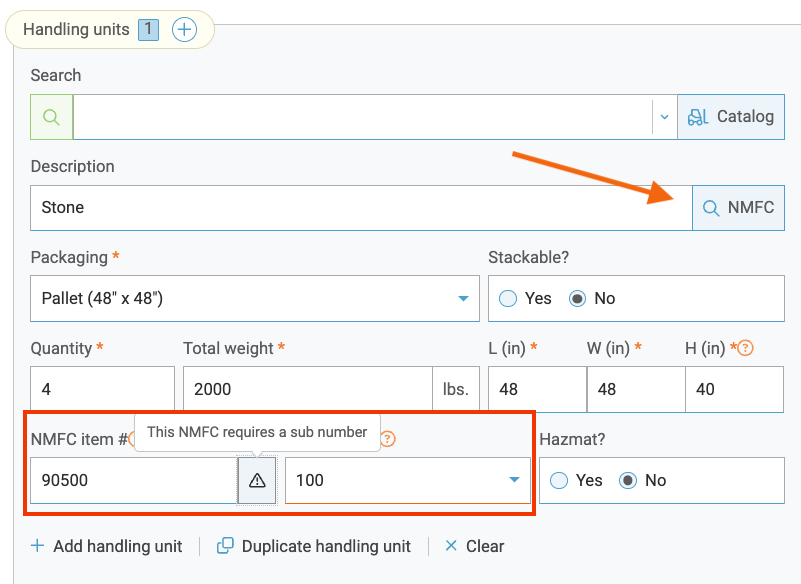This screenshot has height=584, width=801.
Task: Click Clear to reset handling unit
Action: (474, 546)
